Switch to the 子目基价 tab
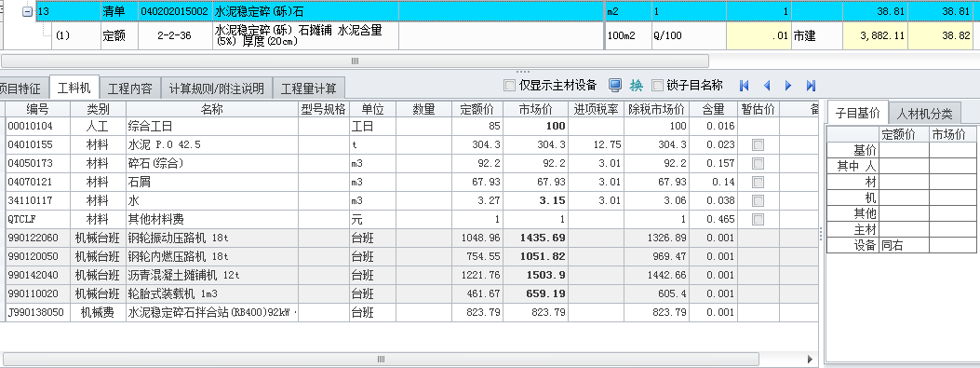980x368 pixels. point(857,114)
